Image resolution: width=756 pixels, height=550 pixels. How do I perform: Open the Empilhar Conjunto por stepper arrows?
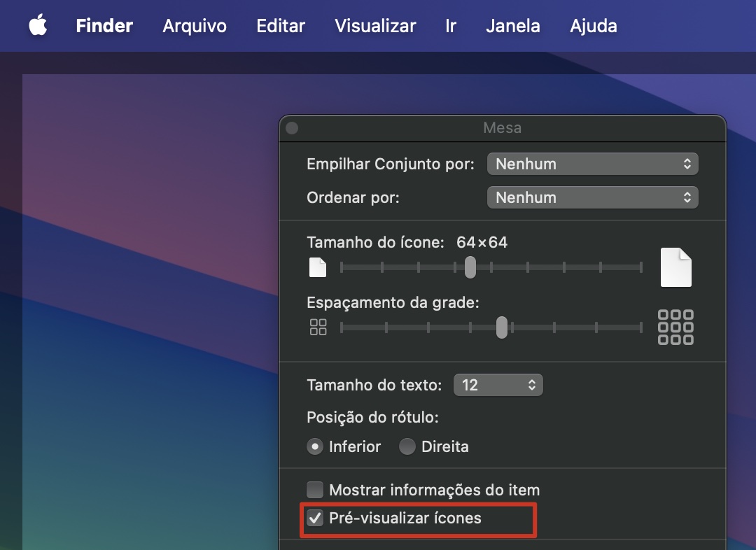coord(688,163)
